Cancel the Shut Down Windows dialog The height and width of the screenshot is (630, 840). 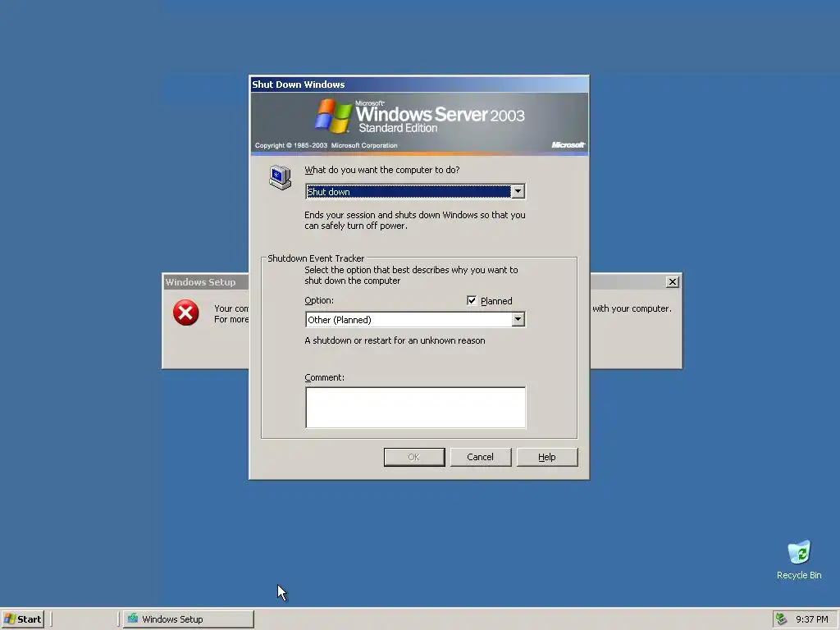(x=481, y=457)
